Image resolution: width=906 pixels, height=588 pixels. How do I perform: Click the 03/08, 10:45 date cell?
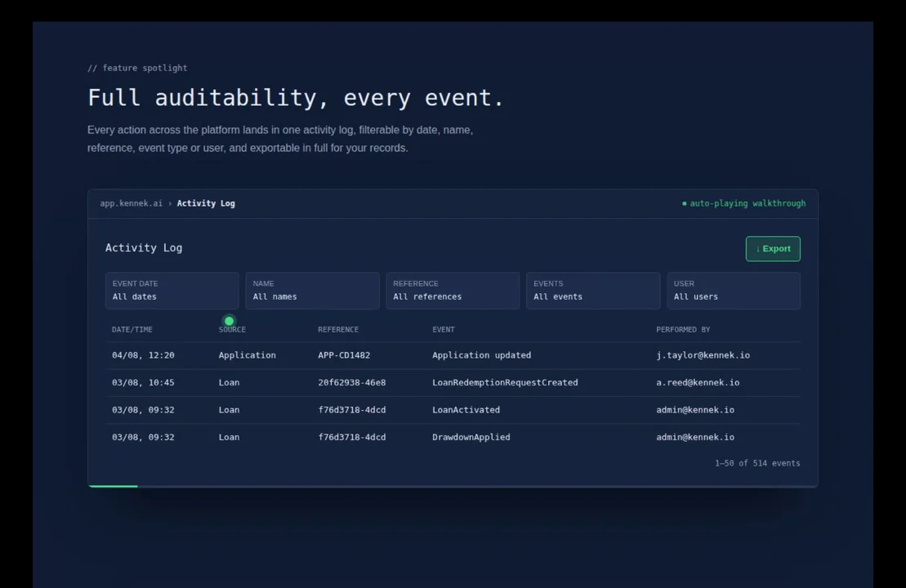tap(143, 382)
